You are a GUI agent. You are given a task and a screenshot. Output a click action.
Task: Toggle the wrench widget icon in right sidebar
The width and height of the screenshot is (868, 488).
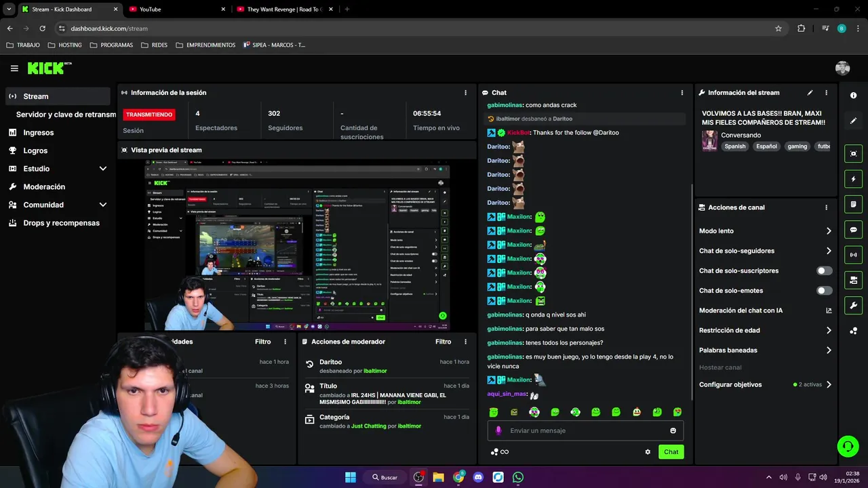point(853,305)
